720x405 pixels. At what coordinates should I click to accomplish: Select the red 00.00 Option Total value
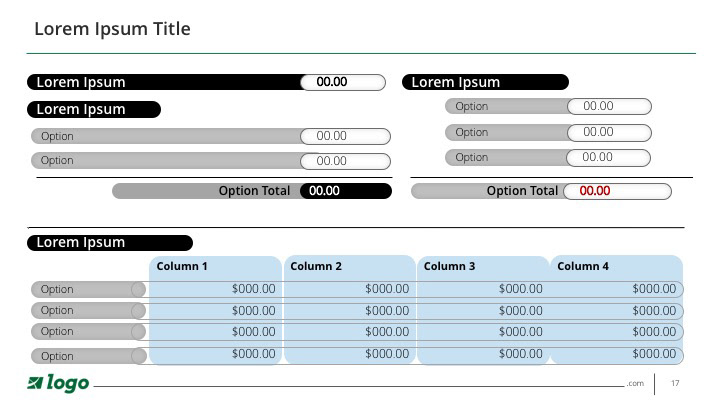[617, 191]
